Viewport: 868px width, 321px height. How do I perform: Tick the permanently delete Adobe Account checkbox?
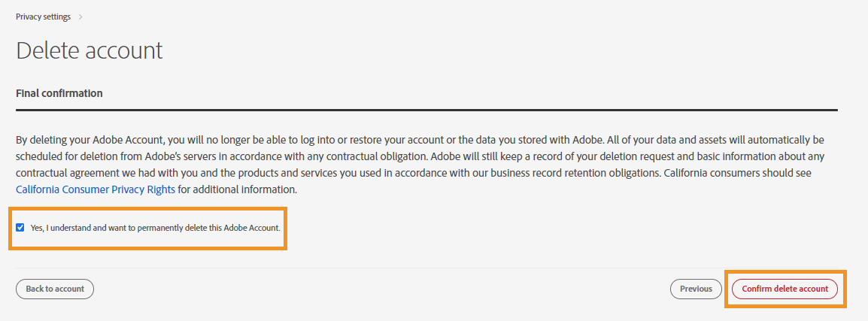click(20, 227)
